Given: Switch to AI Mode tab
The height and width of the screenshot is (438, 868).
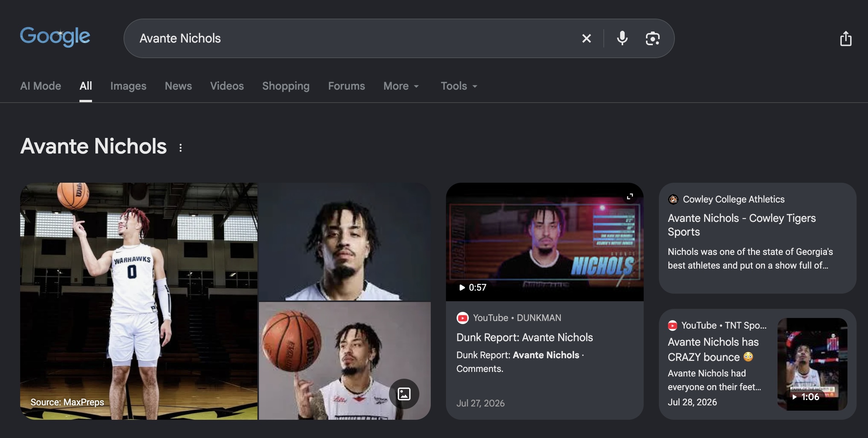Looking at the screenshot, I should point(41,86).
